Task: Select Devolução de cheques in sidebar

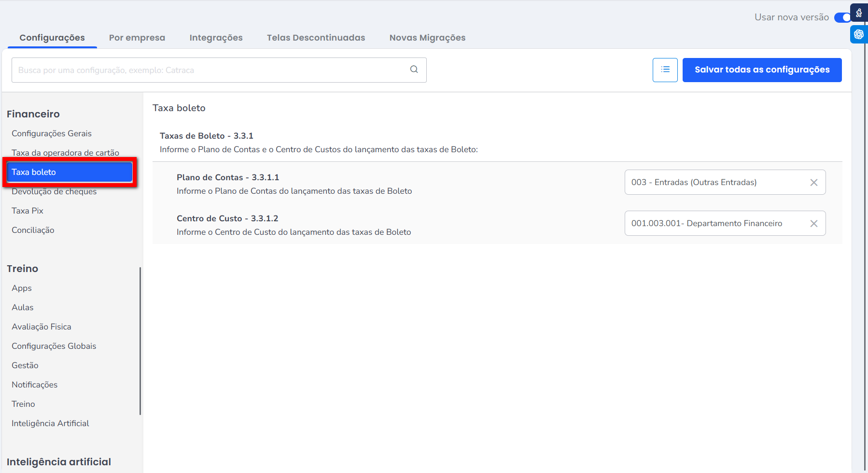Action: [x=54, y=192]
